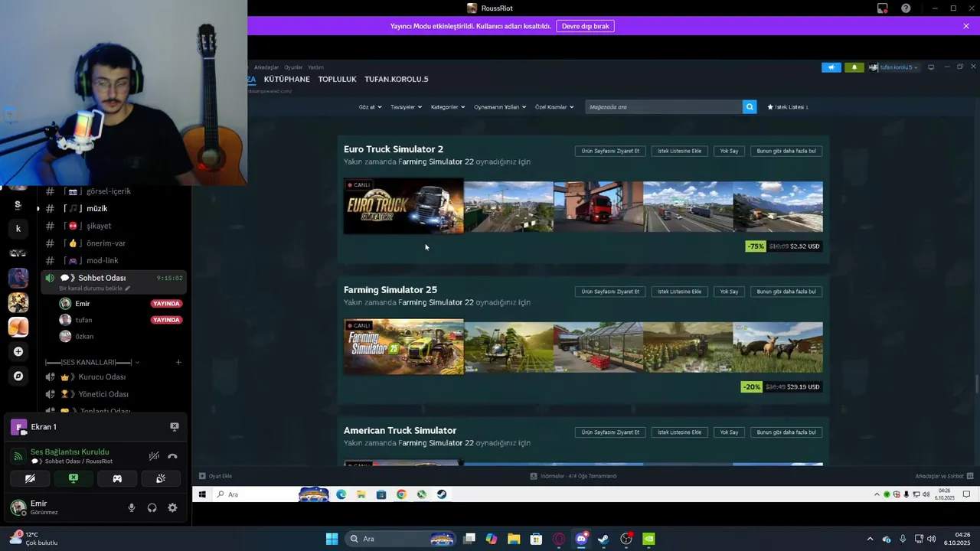Open Discord from the Windows taskbar

(x=581, y=539)
